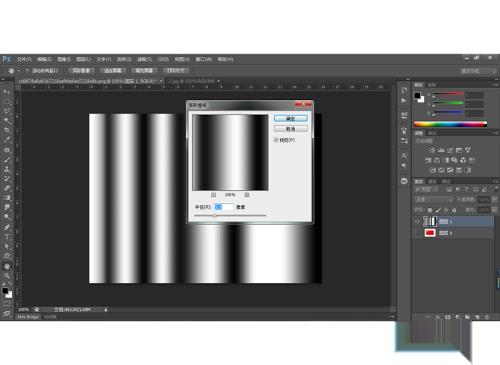This screenshot has width=500, height=365.
Task: Cancel the Gaussian Blur dialog
Action: [291, 129]
